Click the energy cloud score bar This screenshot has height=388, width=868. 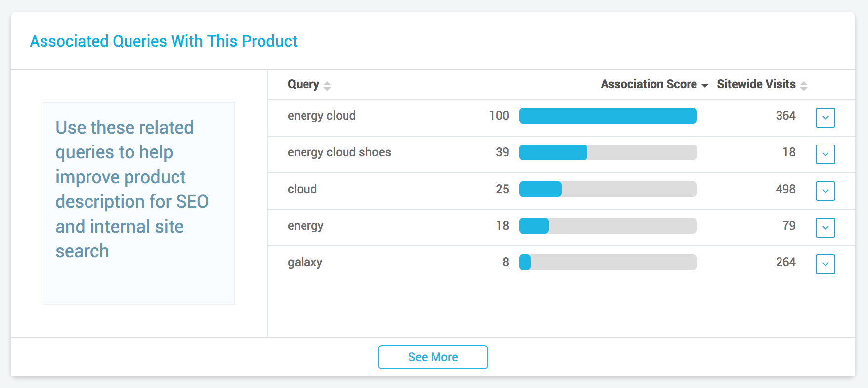tap(608, 116)
